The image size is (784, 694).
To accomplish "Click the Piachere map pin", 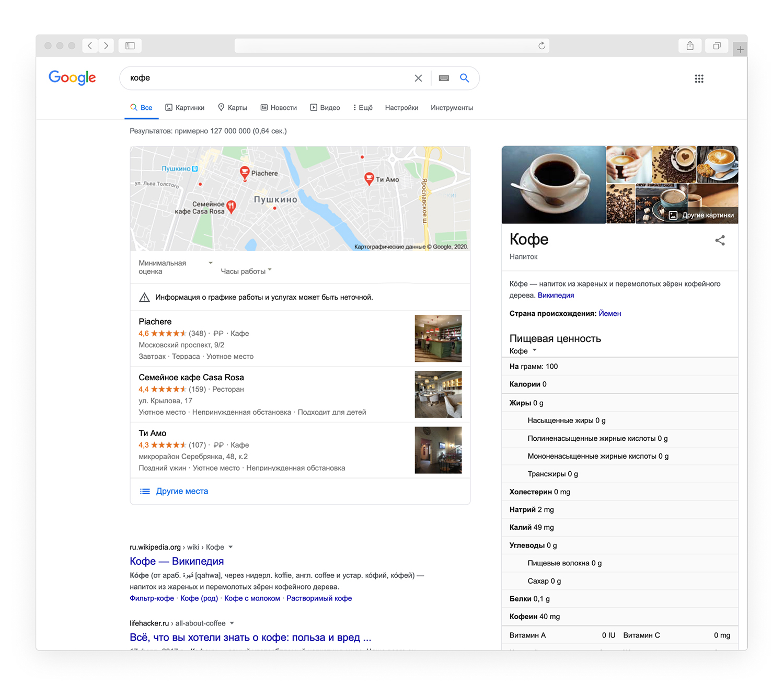I will 245,172.
